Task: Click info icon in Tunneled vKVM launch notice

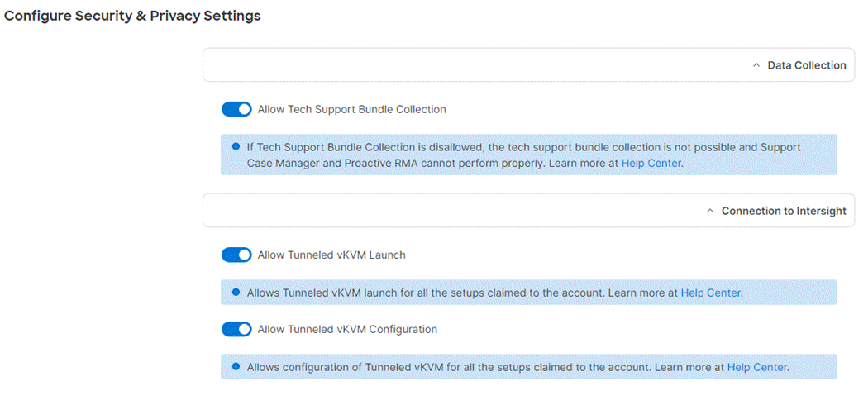Action: point(236,293)
